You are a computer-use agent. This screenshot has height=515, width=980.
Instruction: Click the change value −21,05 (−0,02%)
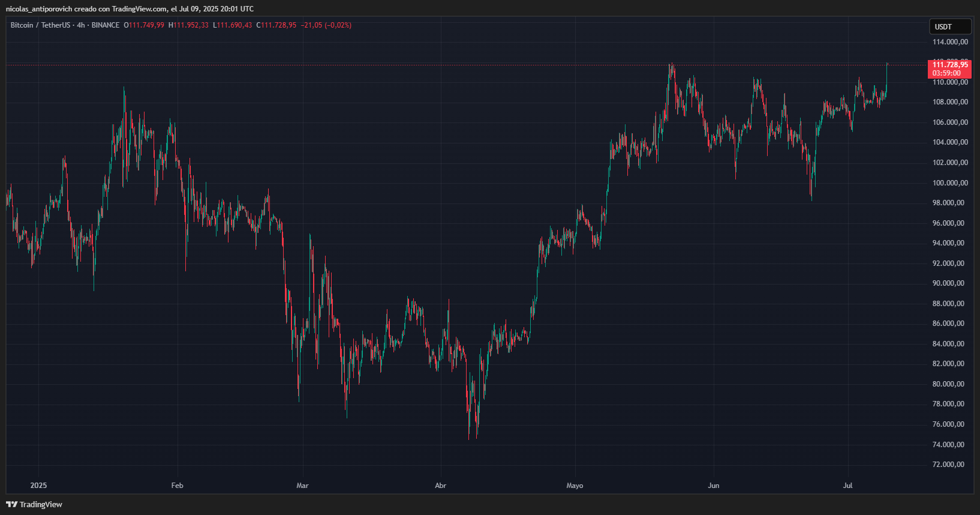[326, 25]
